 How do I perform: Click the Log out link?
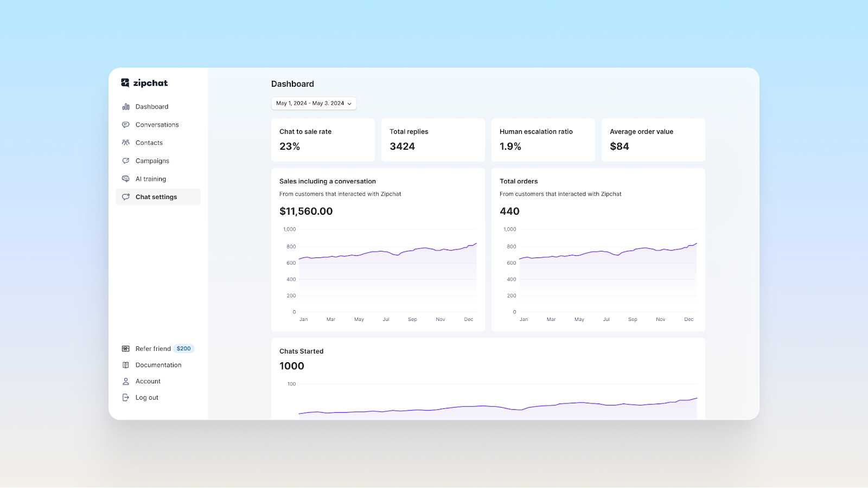click(x=146, y=397)
